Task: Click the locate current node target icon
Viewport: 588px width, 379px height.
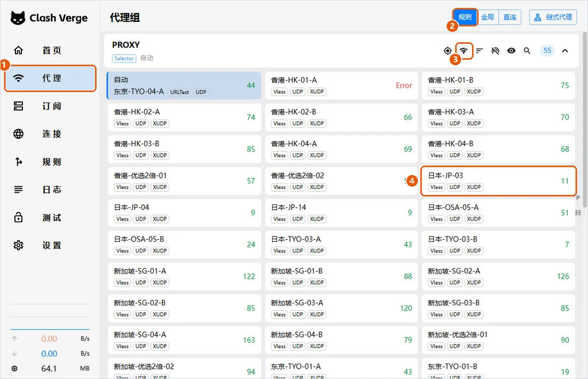Action: 447,51
